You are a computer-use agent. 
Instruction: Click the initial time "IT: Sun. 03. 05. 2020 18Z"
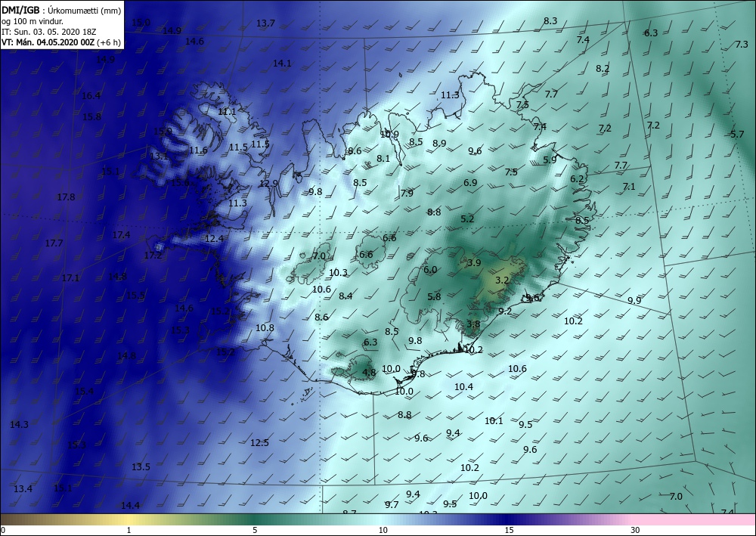pyautogui.click(x=48, y=32)
